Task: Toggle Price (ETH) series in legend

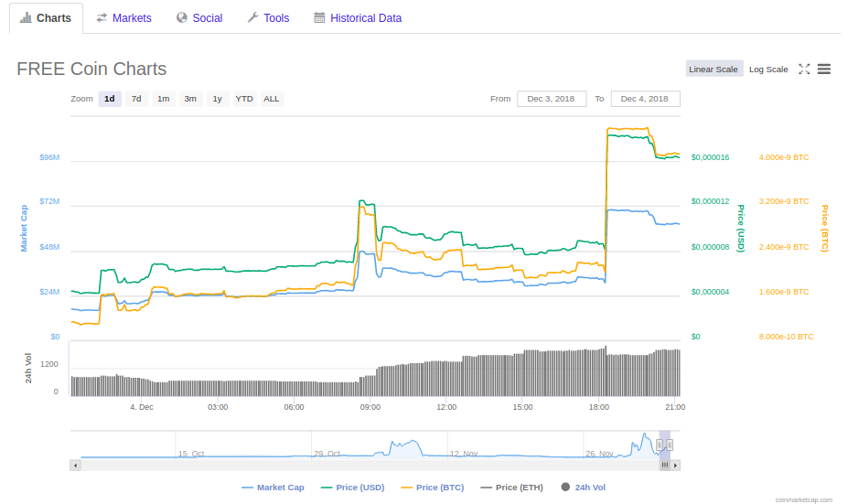Action: point(511,488)
